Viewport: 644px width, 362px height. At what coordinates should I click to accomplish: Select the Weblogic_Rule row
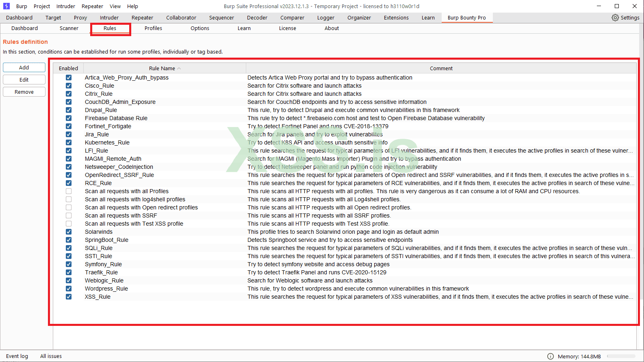tap(345, 280)
